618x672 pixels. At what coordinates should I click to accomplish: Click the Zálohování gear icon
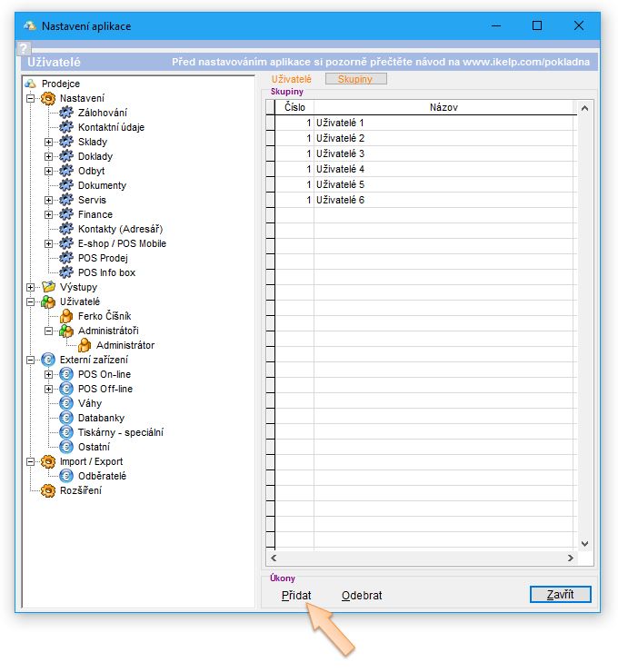pos(65,113)
